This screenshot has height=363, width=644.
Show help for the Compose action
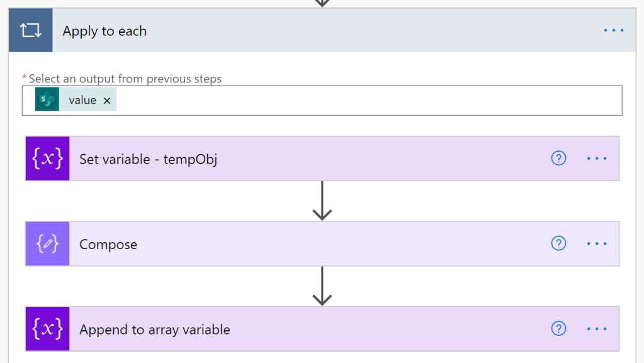click(558, 243)
